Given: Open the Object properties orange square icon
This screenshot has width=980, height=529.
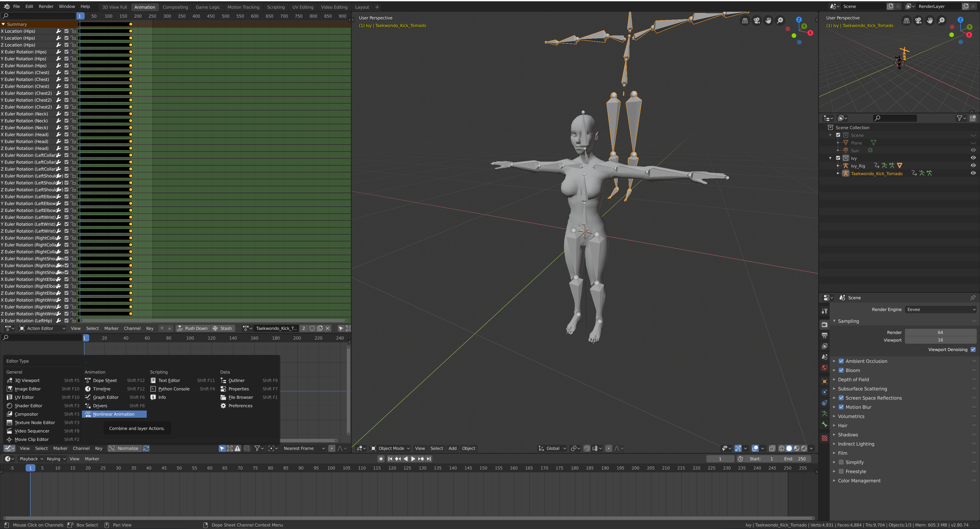Looking at the screenshot, I should pos(824,381).
